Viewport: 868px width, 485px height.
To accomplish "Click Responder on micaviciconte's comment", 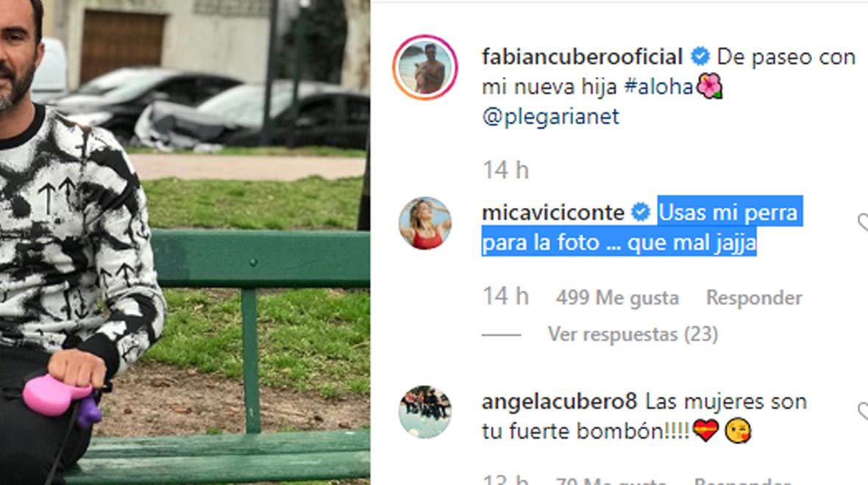I will pyautogui.click(x=754, y=298).
